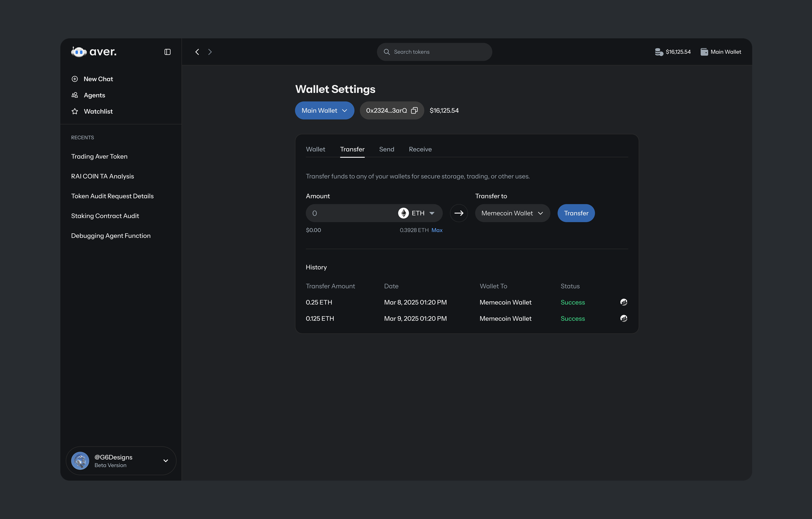Go back with the left arrow
The height and width of the screenshot is (519, 812).
pyautogui.click(x=197, y=52)
